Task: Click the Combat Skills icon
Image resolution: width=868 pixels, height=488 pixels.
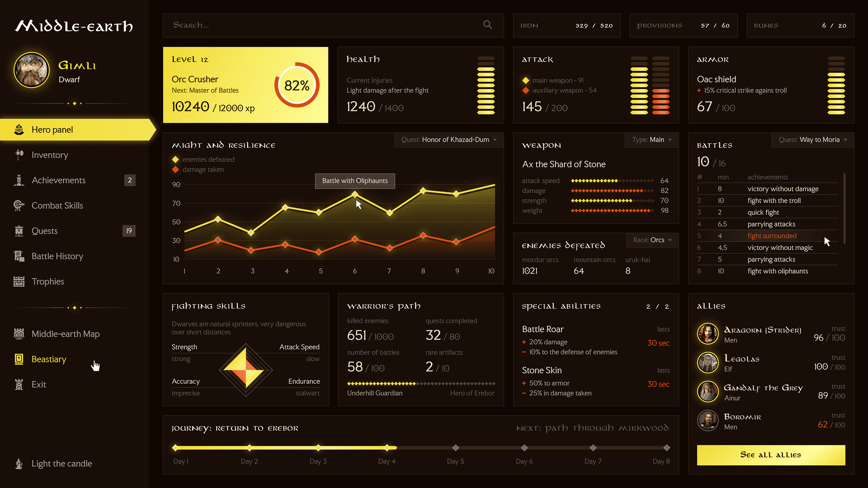Action: [x=19, y=206]
